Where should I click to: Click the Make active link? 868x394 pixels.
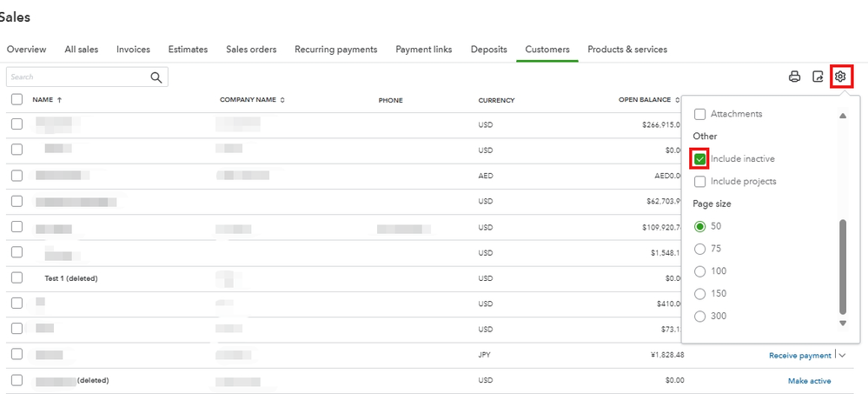[810, 381]
